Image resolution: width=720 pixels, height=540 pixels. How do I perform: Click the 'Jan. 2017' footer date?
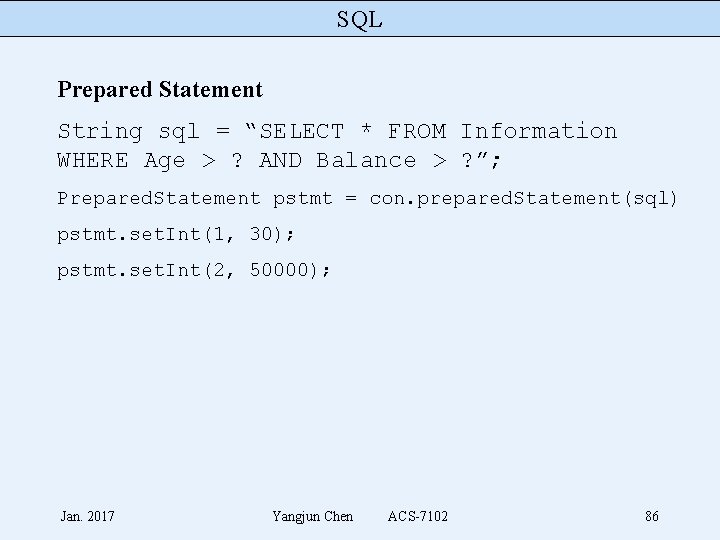pos(87,516)
